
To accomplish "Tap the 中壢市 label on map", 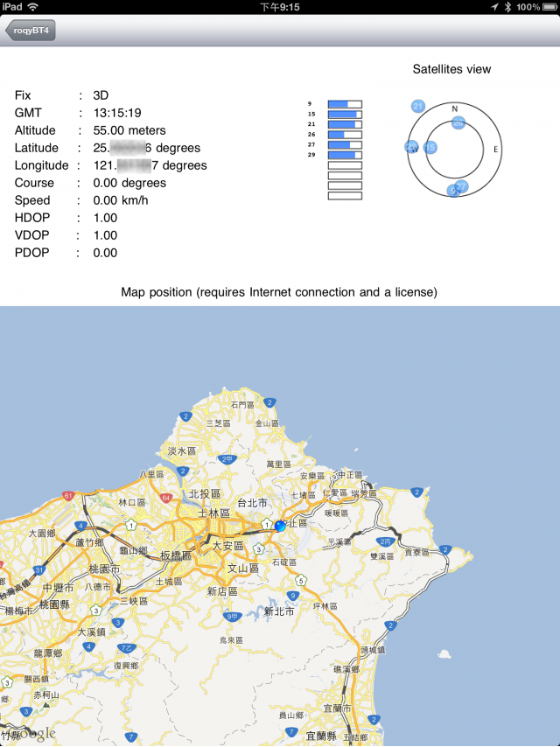I will (x=59, y=588).
